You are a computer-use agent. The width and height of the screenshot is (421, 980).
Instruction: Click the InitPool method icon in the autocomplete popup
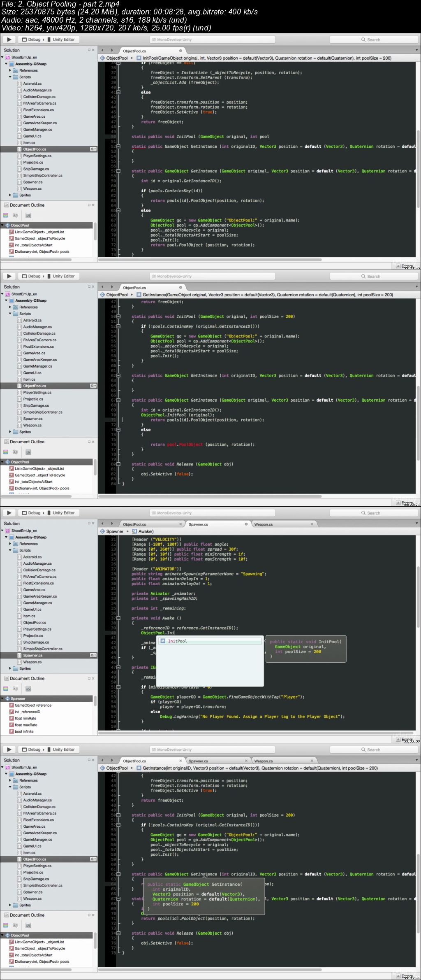[163, 641]
